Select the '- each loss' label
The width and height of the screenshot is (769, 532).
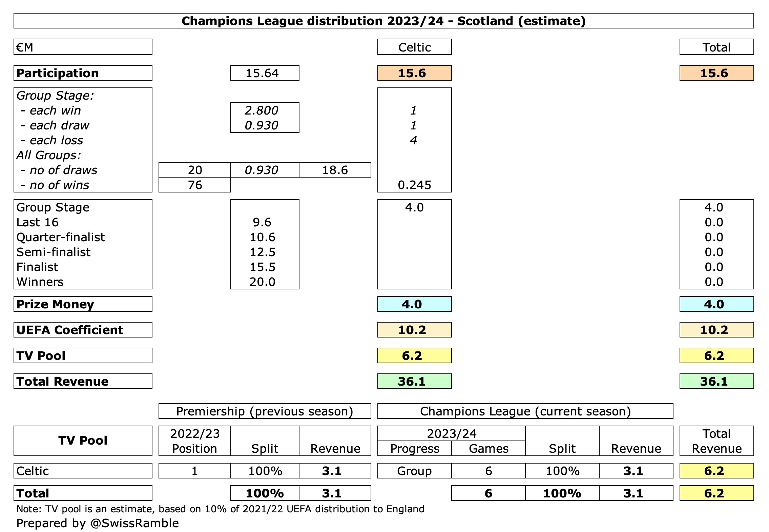click(x=52, y=140)
